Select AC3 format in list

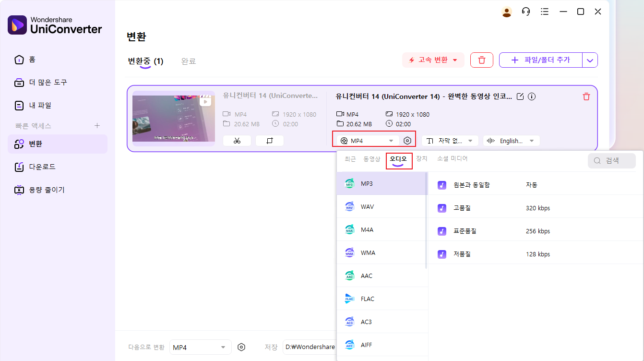point(382,322)
